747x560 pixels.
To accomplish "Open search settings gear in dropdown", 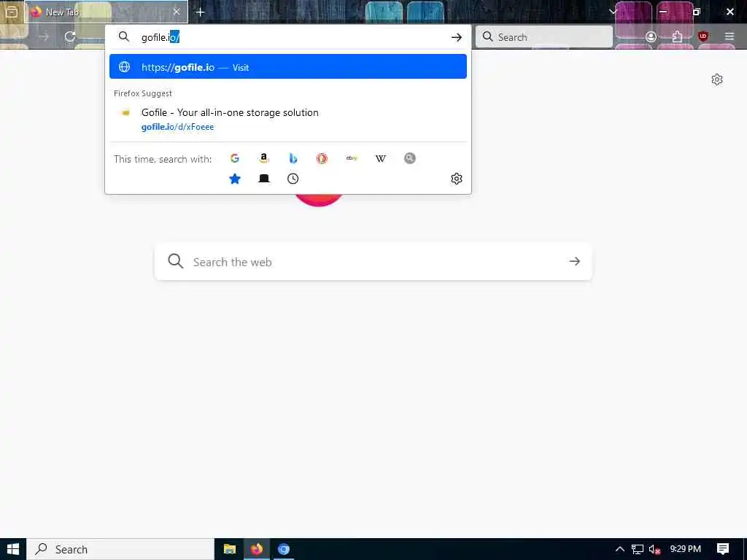I will click(457, 179).
